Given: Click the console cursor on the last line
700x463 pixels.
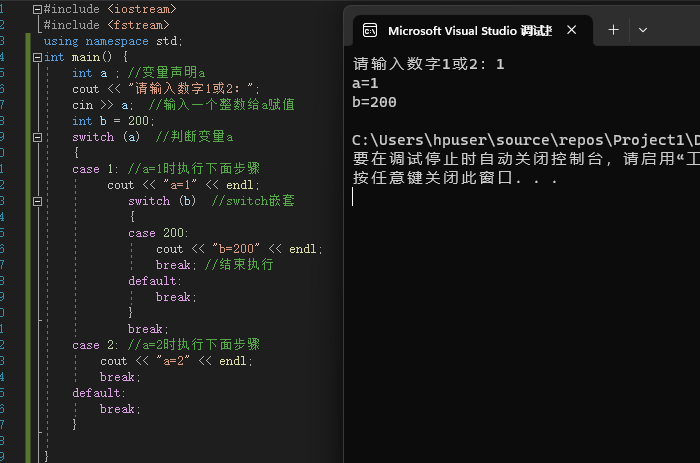Looking at the screenshot, I should [354, 197].
